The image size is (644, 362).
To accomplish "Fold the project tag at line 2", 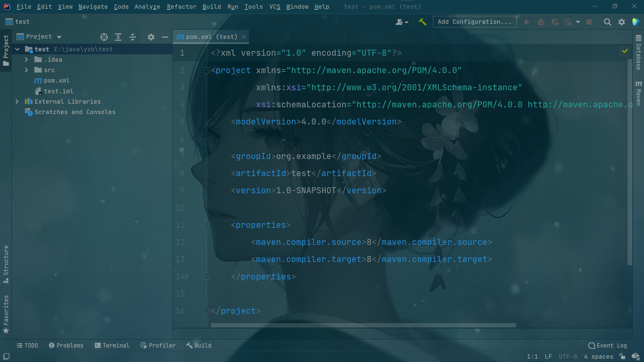I will pyautogui.click(x=207, y=70).
